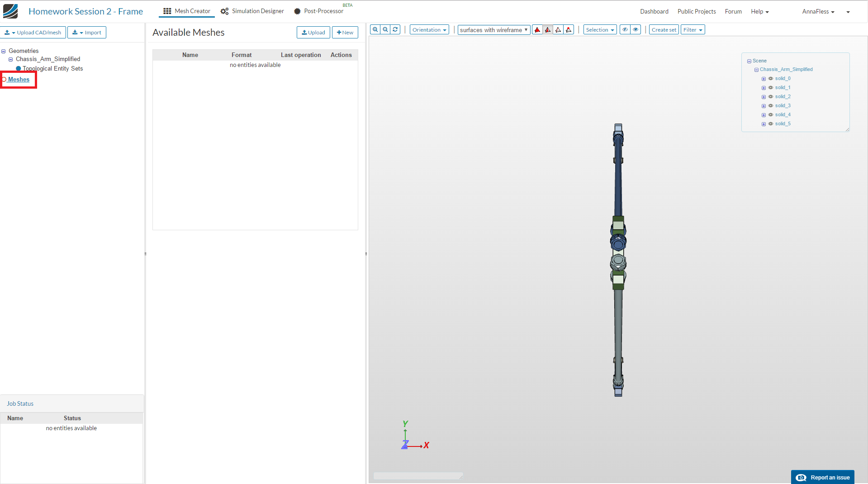
Task: Open Public Projects page
Action: tap(697, 12)
